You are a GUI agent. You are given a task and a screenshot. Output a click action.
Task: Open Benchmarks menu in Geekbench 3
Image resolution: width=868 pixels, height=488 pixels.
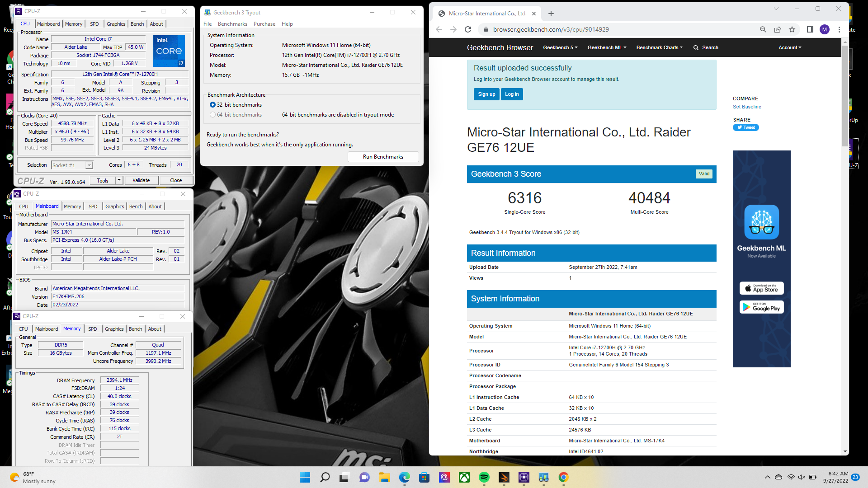click(232, 24)
